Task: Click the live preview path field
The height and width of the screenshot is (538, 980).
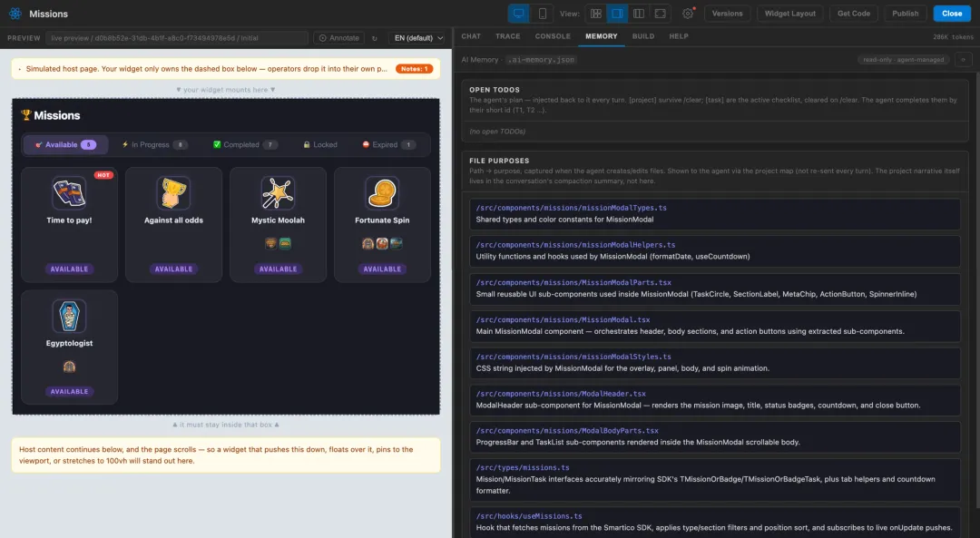Action: tap(177, 38)
